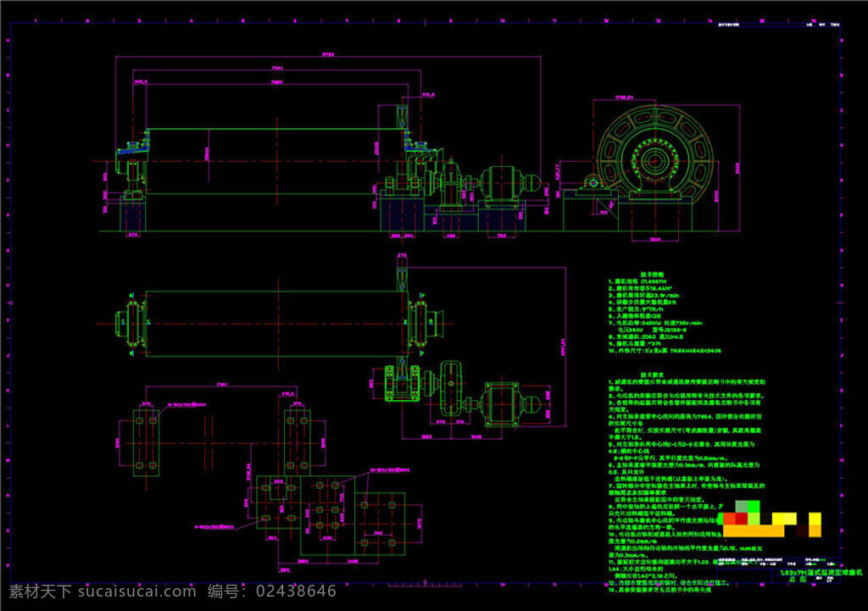Select the mill cylinder in the top plan view
The height and width of the screenshot is (611, 868).
click(277, 324)
